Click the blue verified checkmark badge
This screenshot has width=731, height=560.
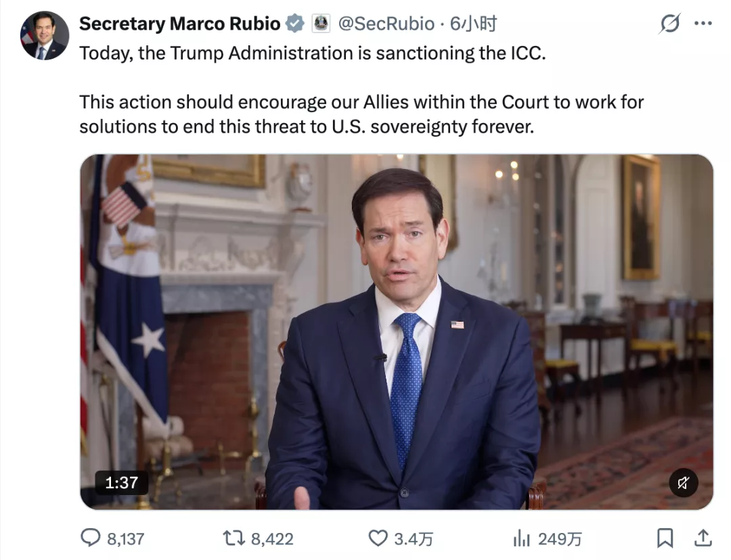(x=295, y=23)
